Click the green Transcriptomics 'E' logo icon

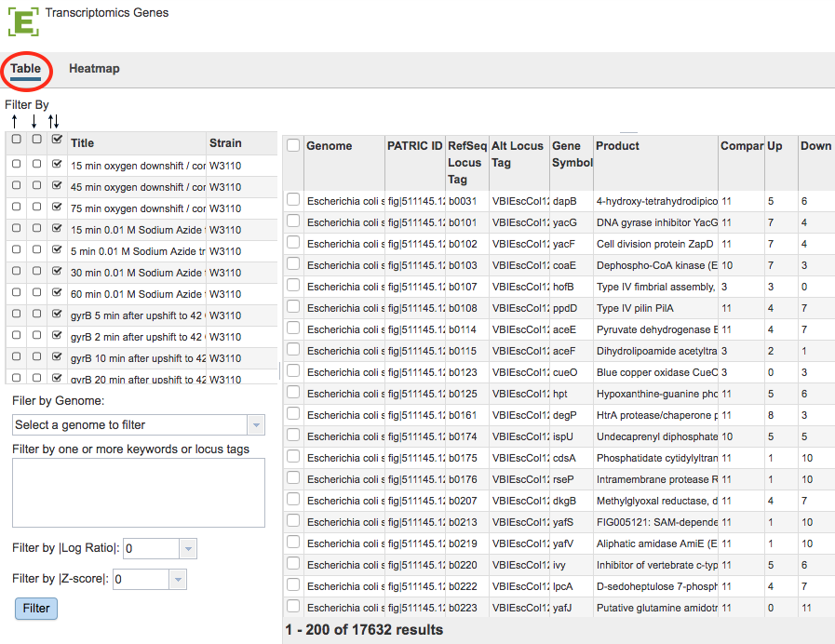(x=23, y=21)
